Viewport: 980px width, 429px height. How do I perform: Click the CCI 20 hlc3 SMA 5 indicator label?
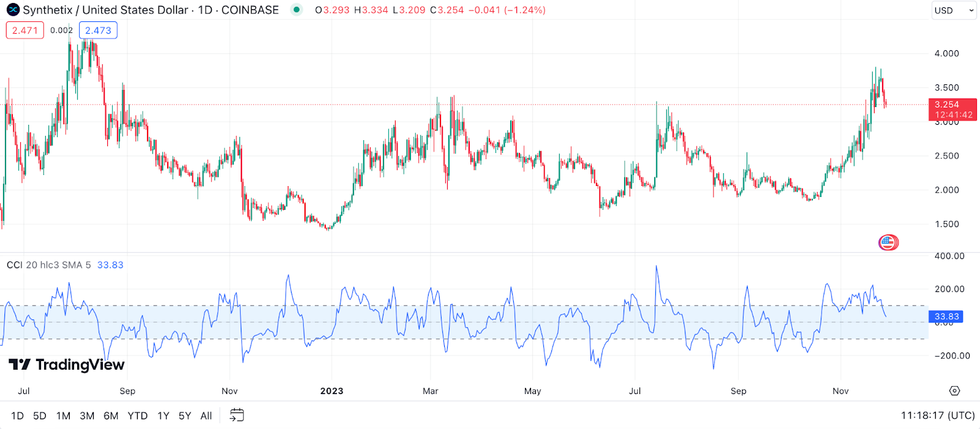pos(48,265)
